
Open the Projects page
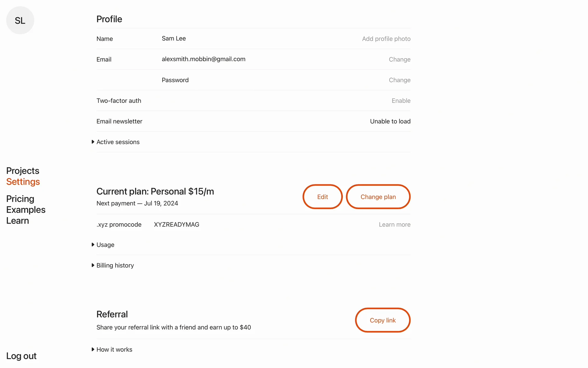click(x=23, y=171)
